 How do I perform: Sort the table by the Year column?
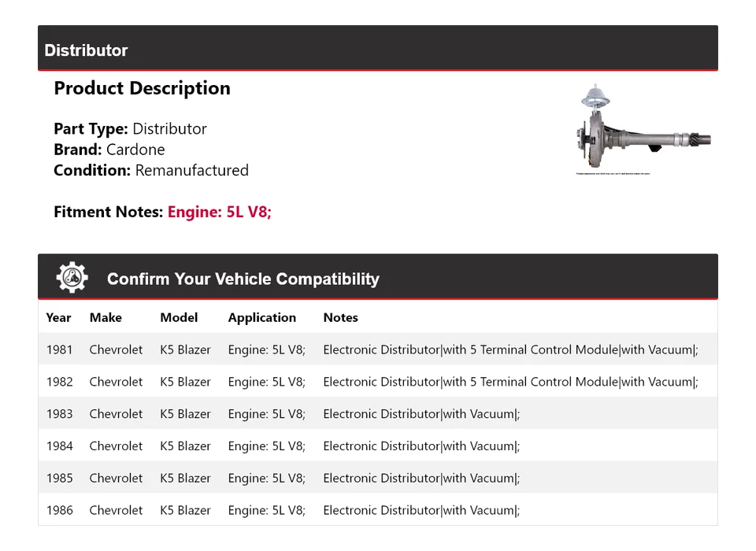58,317
